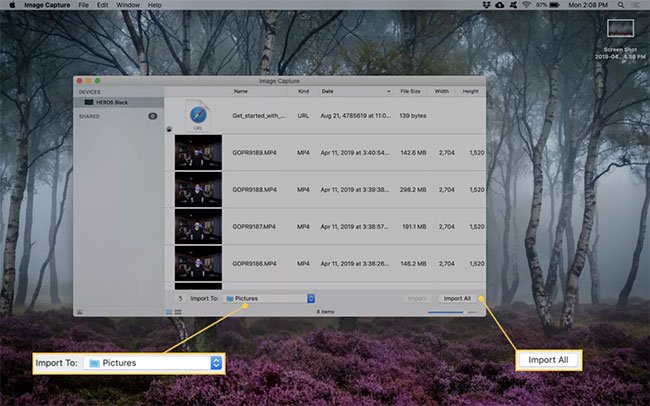The image size is (650, 406).
Task: Click the 142.6 MB file size cell
Action: coord(413,153)
